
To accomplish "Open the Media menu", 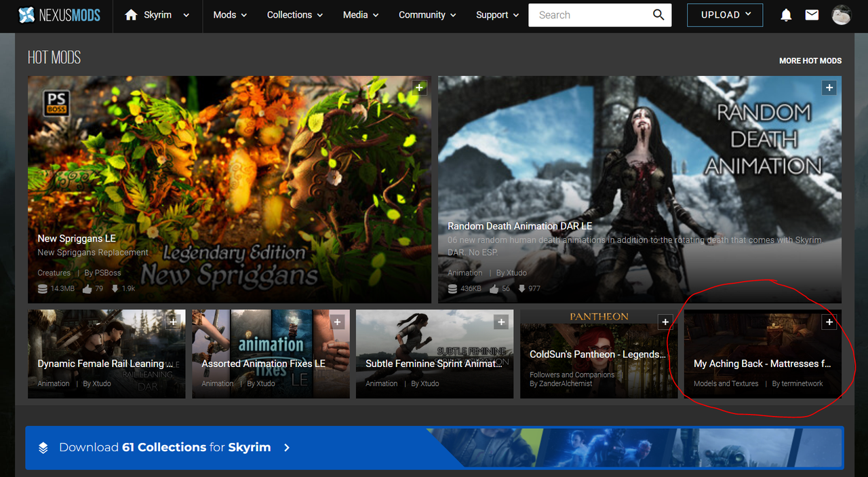I will 360,15.
